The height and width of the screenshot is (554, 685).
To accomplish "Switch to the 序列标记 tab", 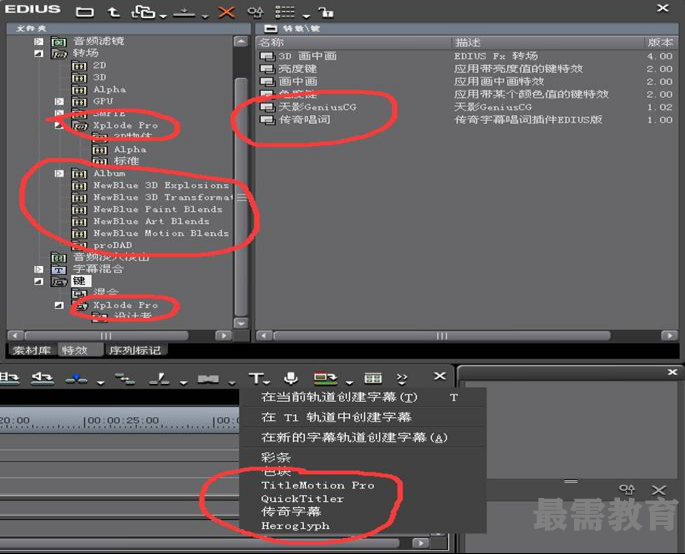I will pyautogui.click(x=135, y=350).
